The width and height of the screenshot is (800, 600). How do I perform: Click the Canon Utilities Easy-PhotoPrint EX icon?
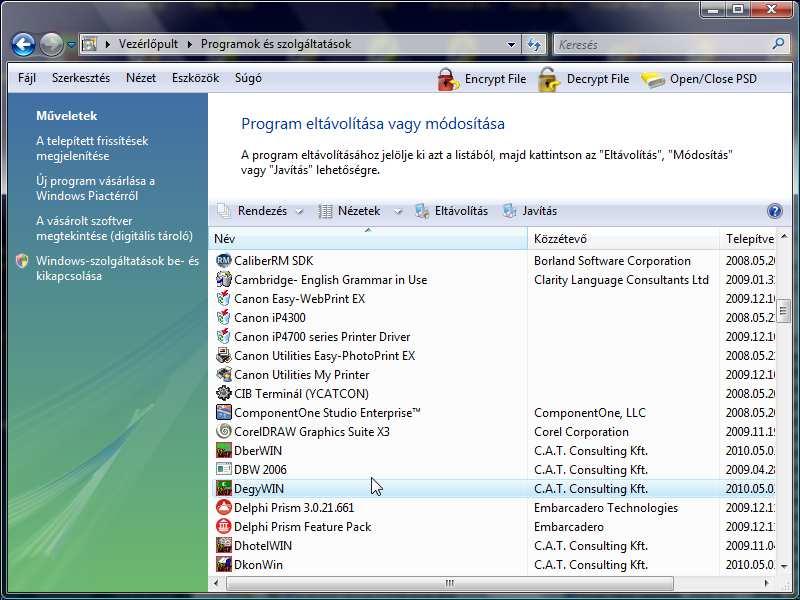[223, 356]
